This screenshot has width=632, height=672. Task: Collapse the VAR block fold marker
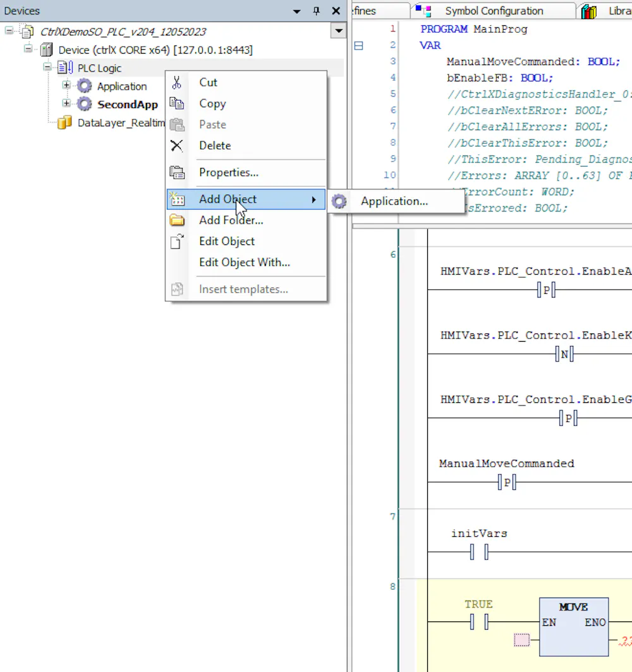point(359,45)
